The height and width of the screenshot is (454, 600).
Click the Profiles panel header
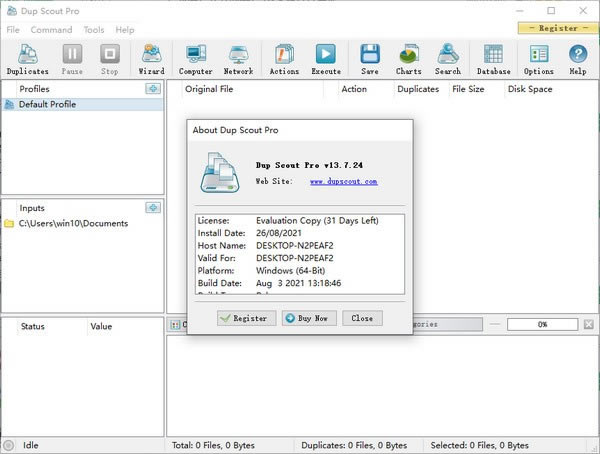(34, 89)
